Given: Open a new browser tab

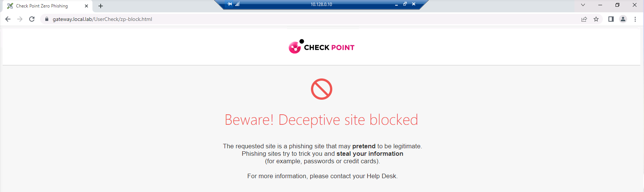Looking at the screenshot, I should [101, 6].
